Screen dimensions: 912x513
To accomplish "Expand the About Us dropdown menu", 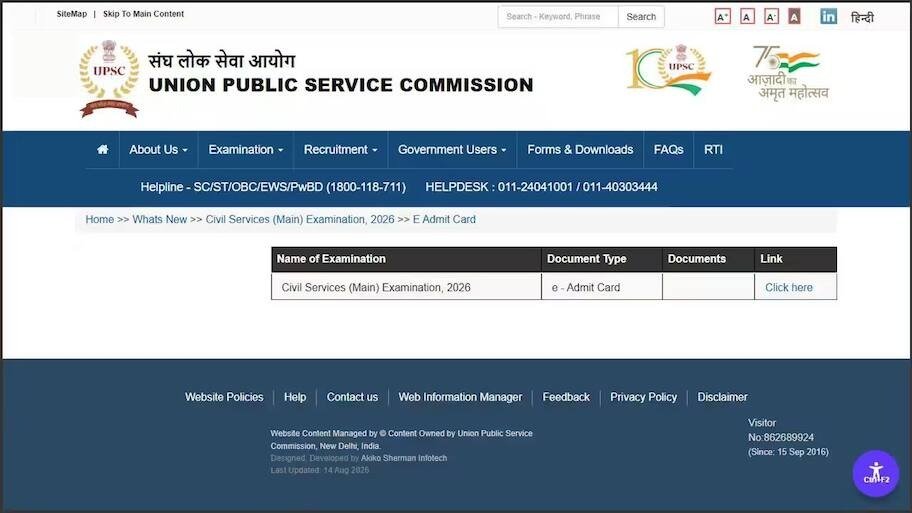I will pos(158,149).
